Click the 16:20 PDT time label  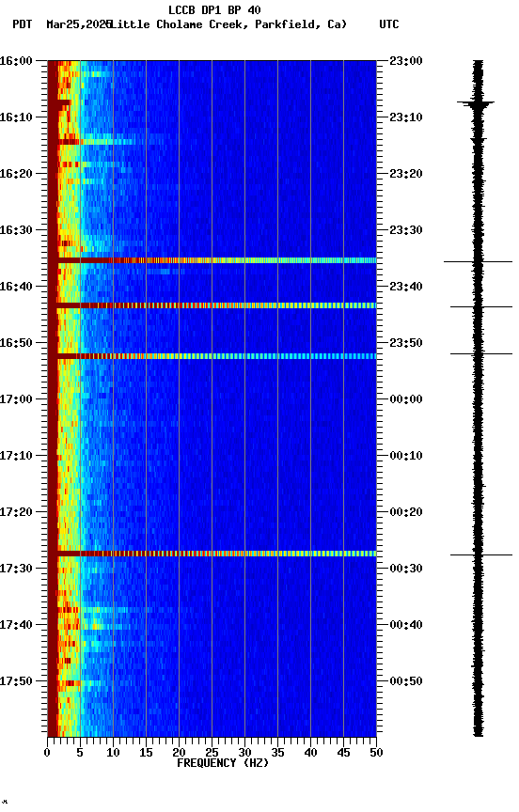16,174
